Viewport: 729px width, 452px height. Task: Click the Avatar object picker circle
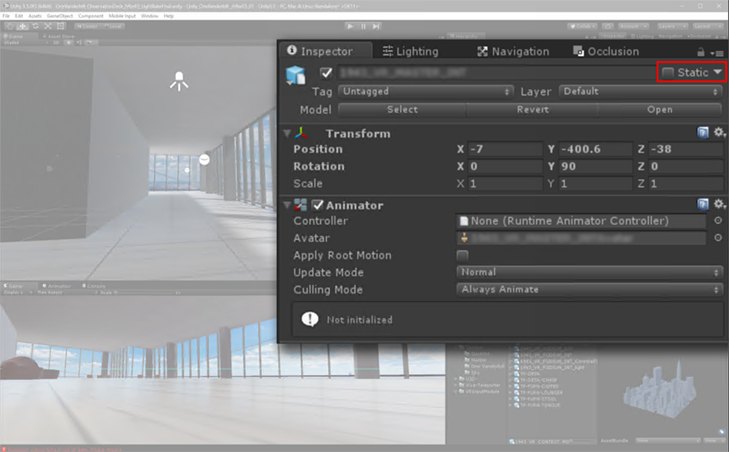(718, 238)
